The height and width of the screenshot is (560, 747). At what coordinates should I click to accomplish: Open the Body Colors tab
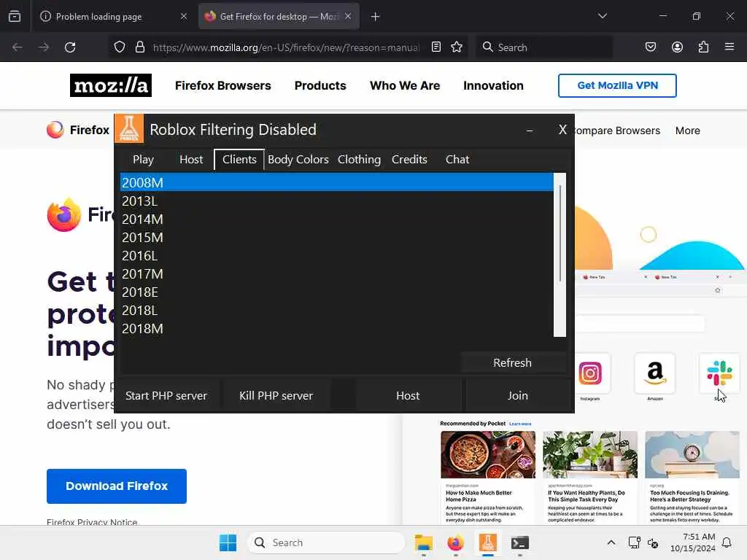pos(298,160)
